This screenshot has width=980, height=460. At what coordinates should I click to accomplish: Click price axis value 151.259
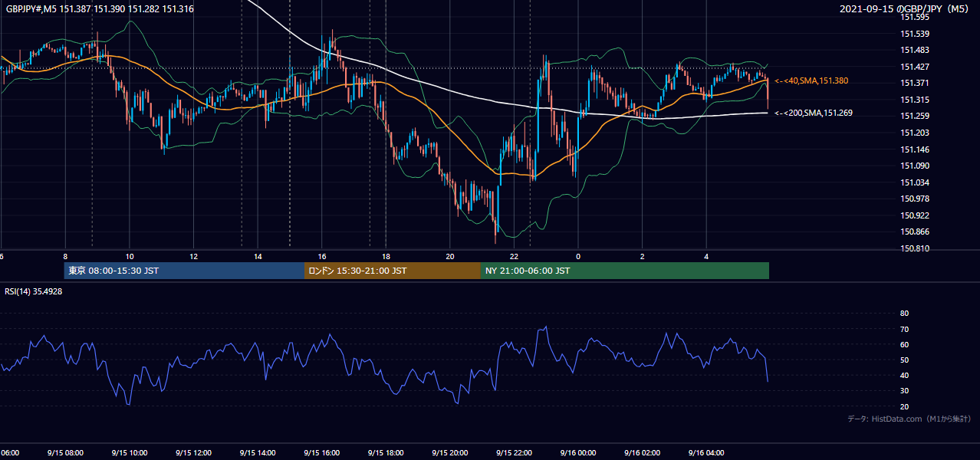[915, 117]
